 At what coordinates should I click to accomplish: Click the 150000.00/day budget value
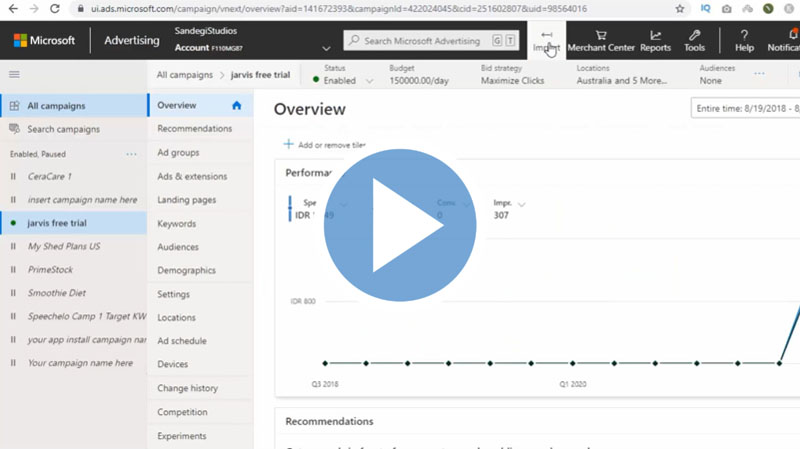tap(419, 81)
